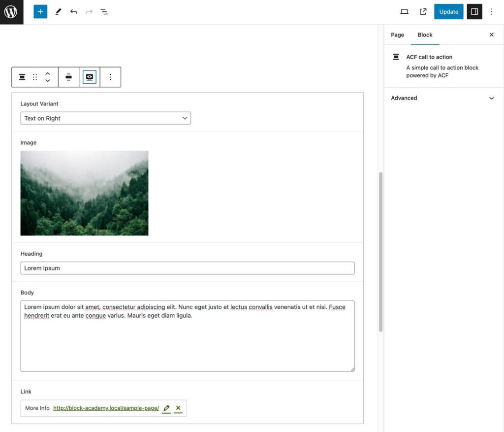The height and width of the screenshot is (432, 504).
Task: Click the editor vertical scrollbar
Action: pyautogui.click(x=380, y=251)
